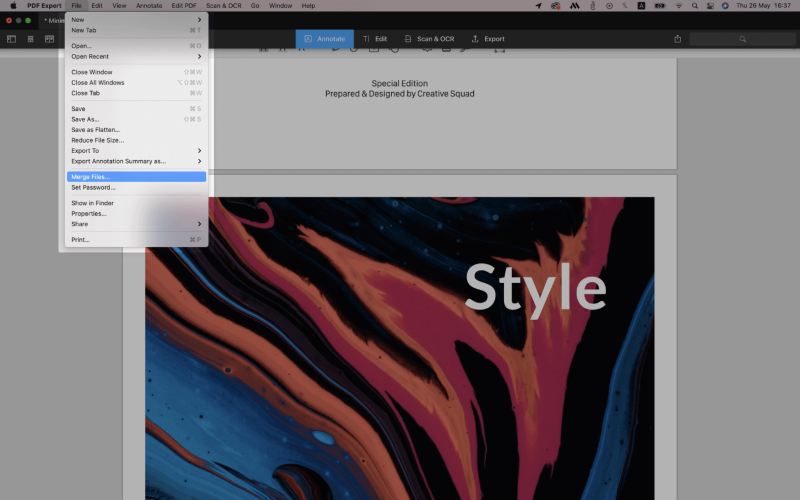Click the M-shaped menu bar icon

coord(574,6)
